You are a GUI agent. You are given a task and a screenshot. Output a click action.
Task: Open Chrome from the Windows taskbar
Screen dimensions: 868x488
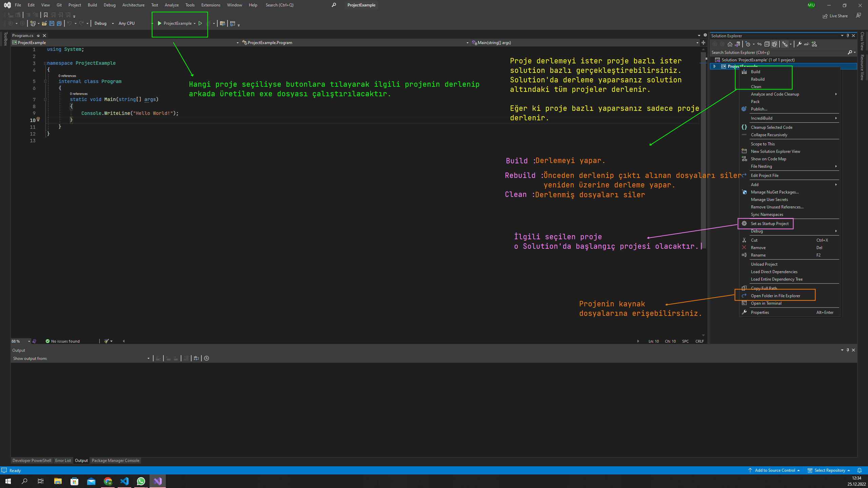pyautogui.click(x=108, y=481)
